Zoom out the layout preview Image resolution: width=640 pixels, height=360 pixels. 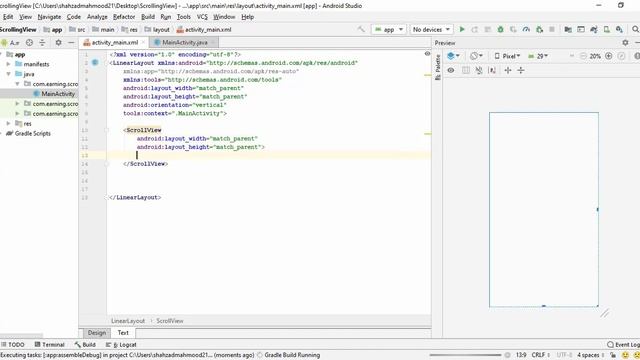[583, 56]
